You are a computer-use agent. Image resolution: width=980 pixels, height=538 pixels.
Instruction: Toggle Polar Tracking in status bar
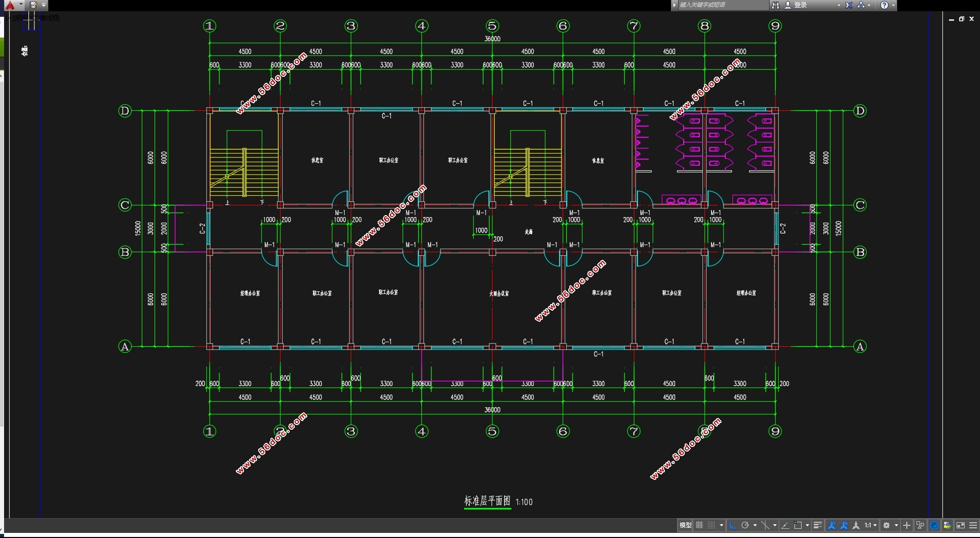pyautogui.click(x=745, y=525)
